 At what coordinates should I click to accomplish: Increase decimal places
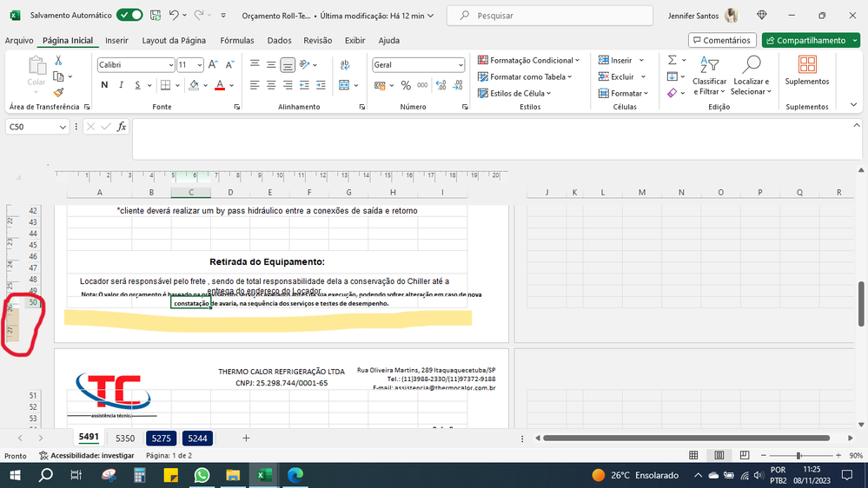(x=441, y=85)
